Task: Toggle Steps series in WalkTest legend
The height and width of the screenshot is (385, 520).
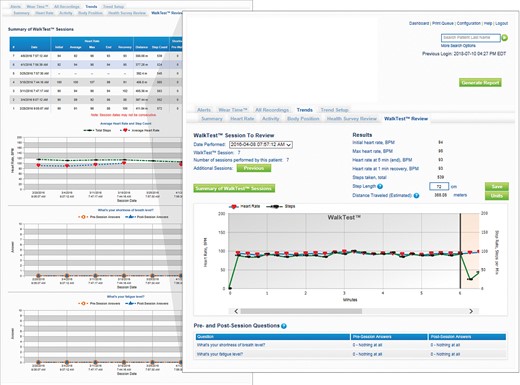Action: [281, 206]
